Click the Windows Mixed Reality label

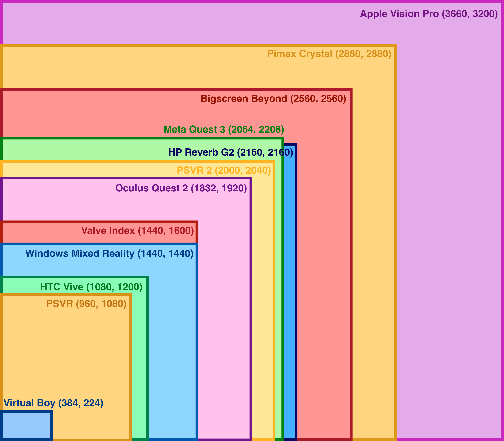(109, 253)
